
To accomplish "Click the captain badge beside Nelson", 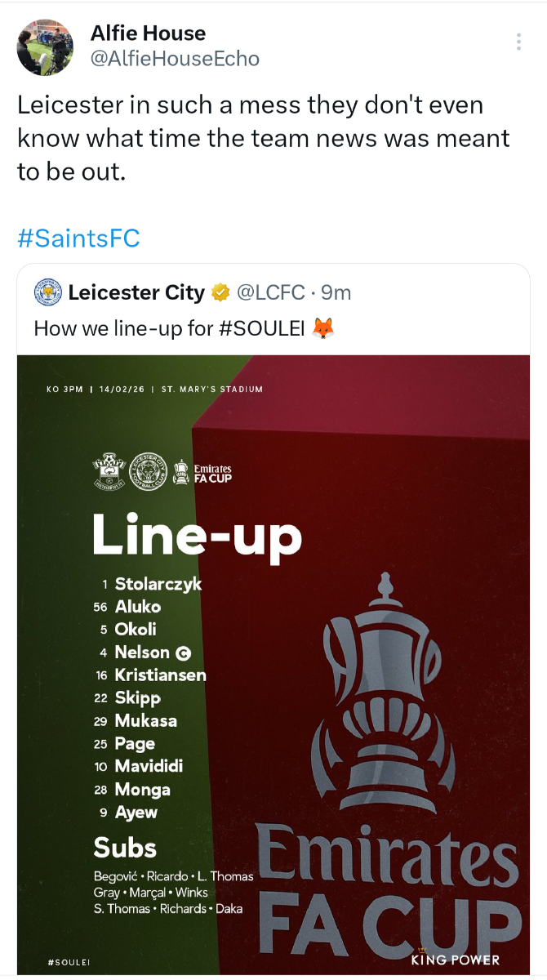I will click(x=184, y=653).
